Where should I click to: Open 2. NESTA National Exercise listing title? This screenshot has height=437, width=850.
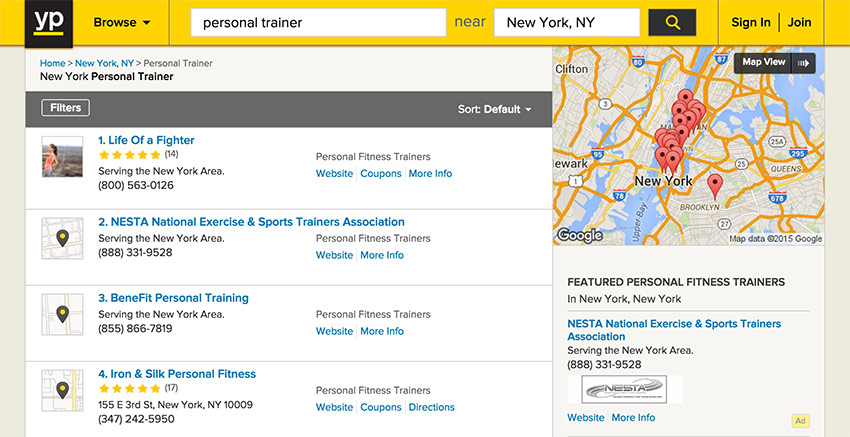252,222
